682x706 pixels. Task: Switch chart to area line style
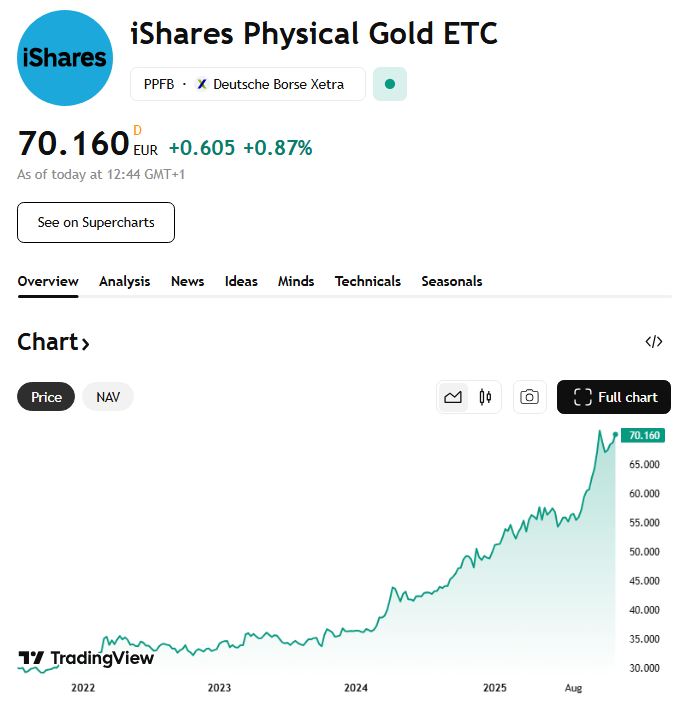pos(453,397)
